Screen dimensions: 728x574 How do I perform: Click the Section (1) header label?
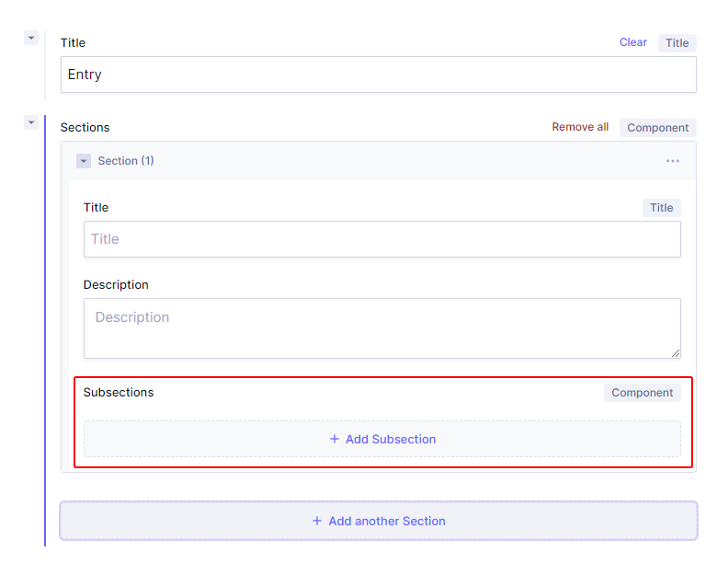pos(126,161)
